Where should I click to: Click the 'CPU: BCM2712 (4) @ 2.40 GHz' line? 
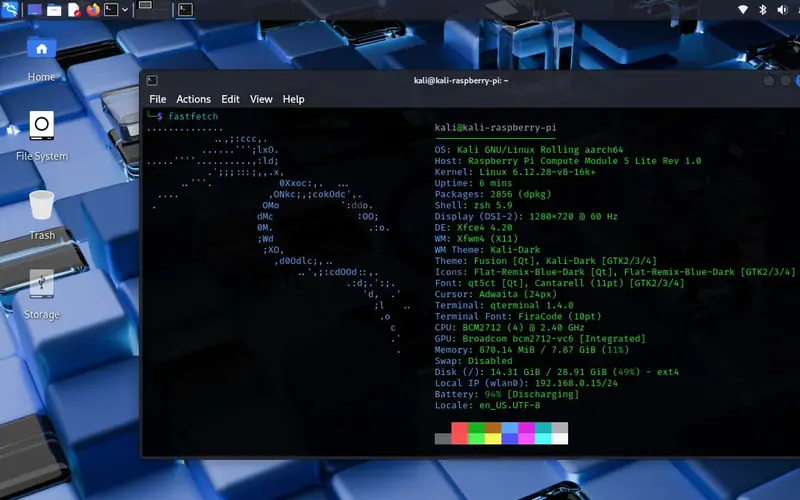[x=509, y=328]
